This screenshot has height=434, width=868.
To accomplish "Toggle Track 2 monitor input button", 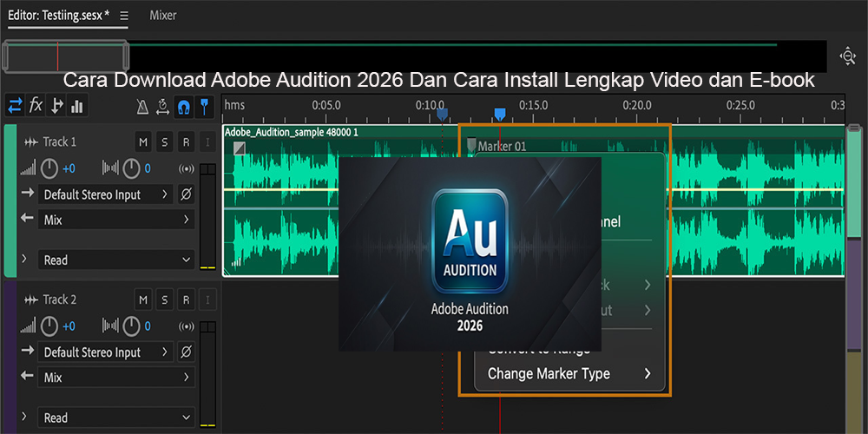I will coord(207,300).
